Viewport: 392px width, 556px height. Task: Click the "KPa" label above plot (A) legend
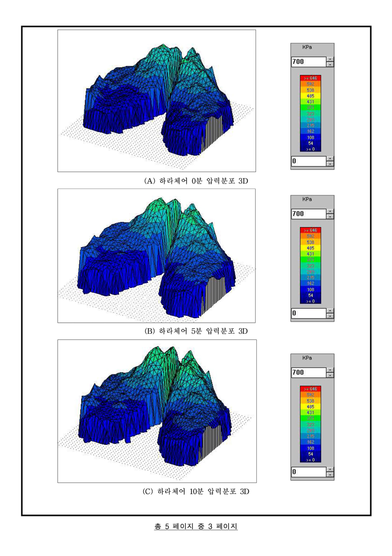307,48
